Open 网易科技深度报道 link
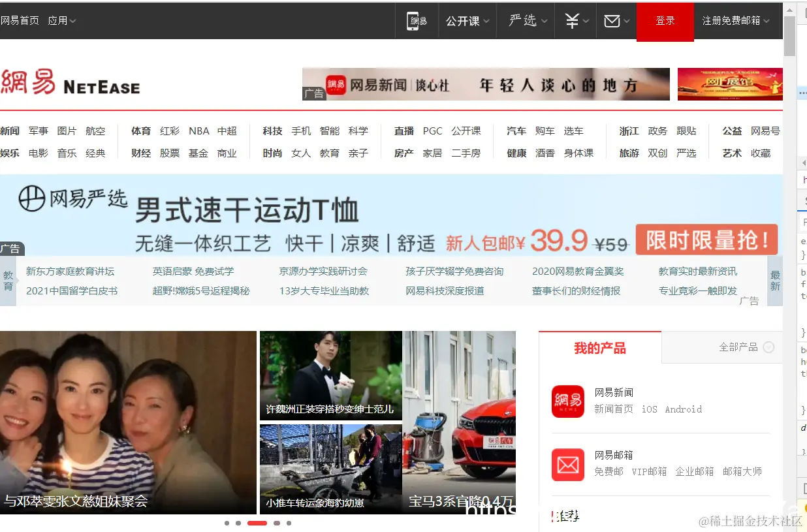 [x=445, y=291]
